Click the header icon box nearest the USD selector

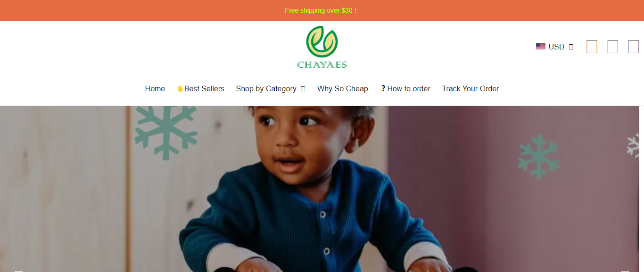pos(592,47)
